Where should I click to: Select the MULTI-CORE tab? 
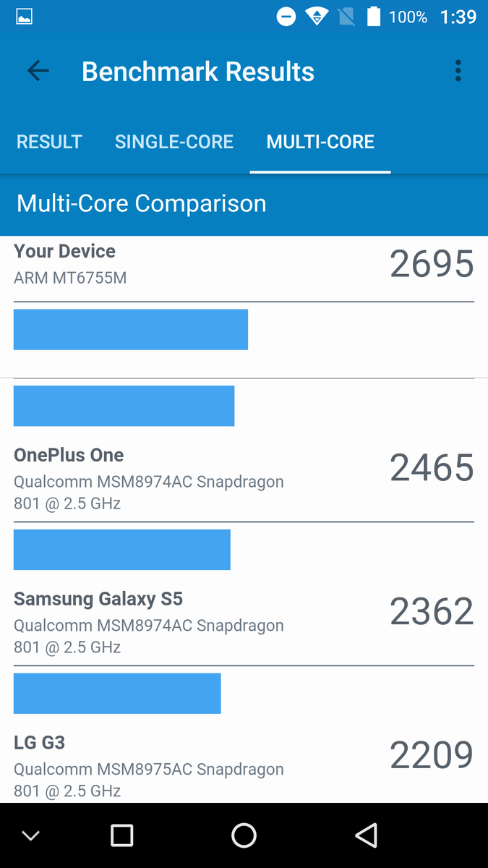pyautogui.click(x=320, y=142)
